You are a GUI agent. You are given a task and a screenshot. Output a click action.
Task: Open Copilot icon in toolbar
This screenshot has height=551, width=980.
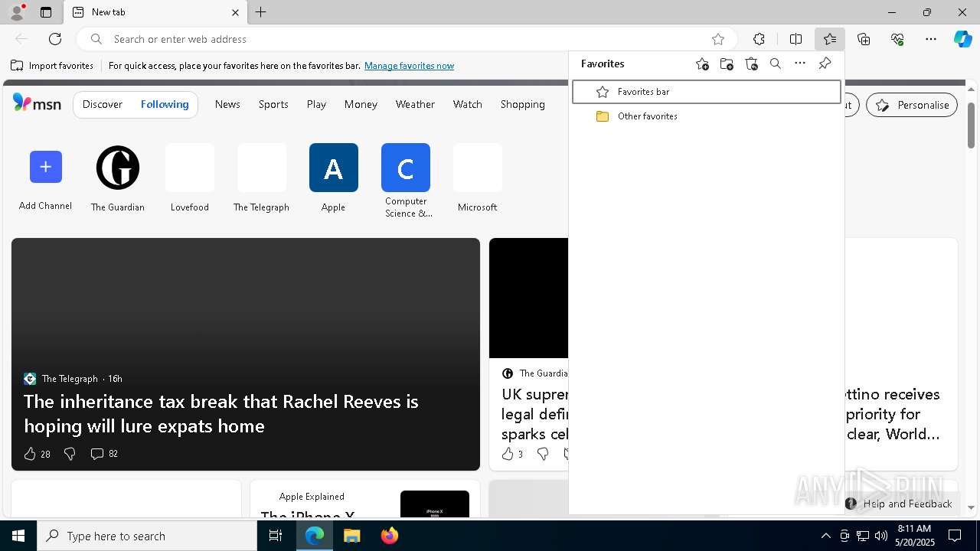963,39
